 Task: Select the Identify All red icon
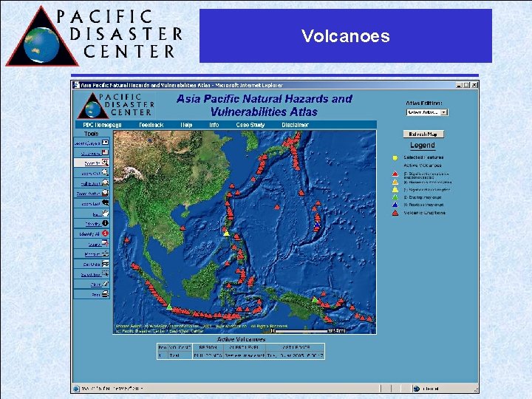click(106, 233)
